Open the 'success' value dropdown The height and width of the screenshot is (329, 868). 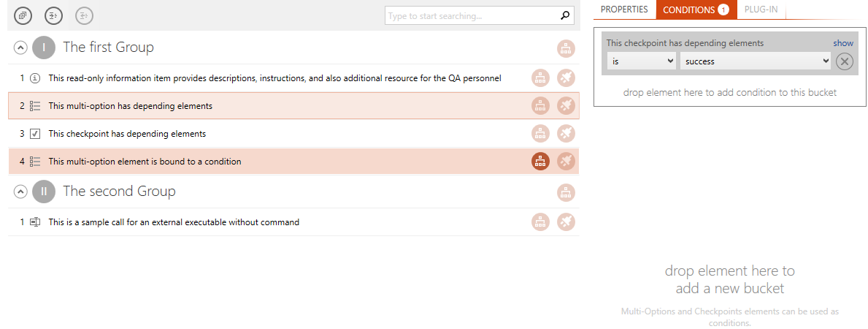tap(756, 61)
